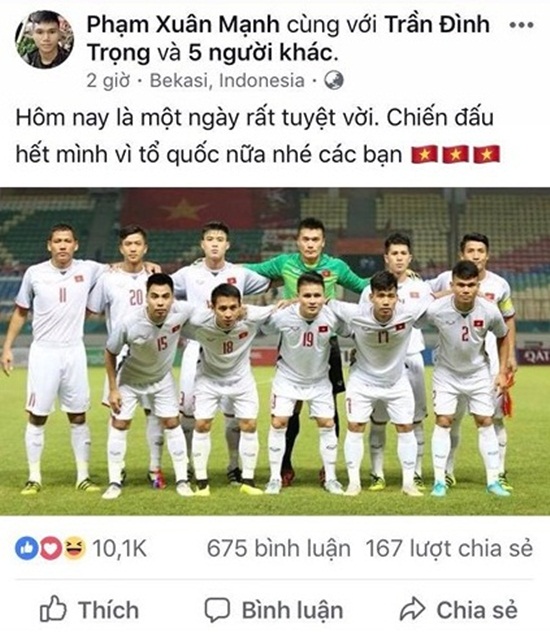This screenshot has height=632, width=550.
Task: Open the team photo in the post
Action: pyautogui.click(x=275, y=351)
